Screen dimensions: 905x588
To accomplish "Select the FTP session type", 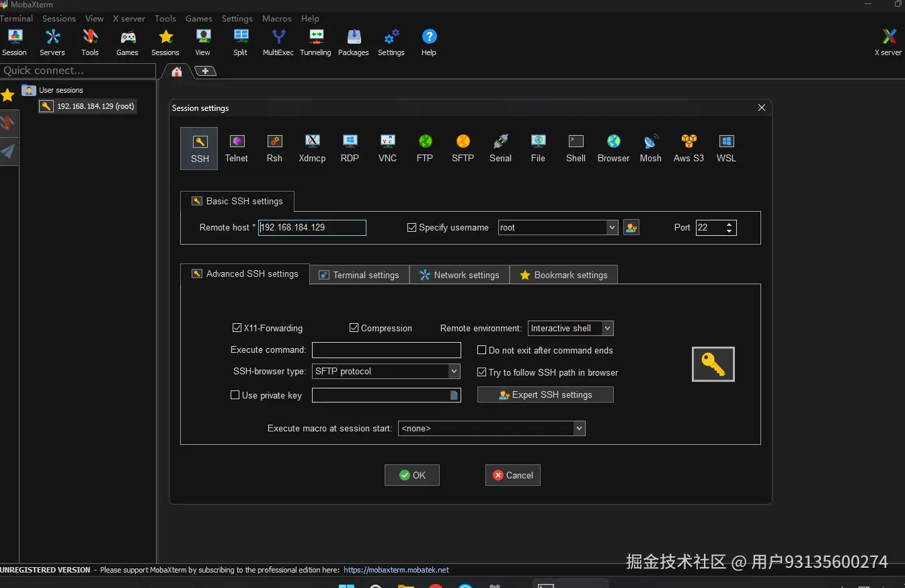I will (x=425, y=149).
